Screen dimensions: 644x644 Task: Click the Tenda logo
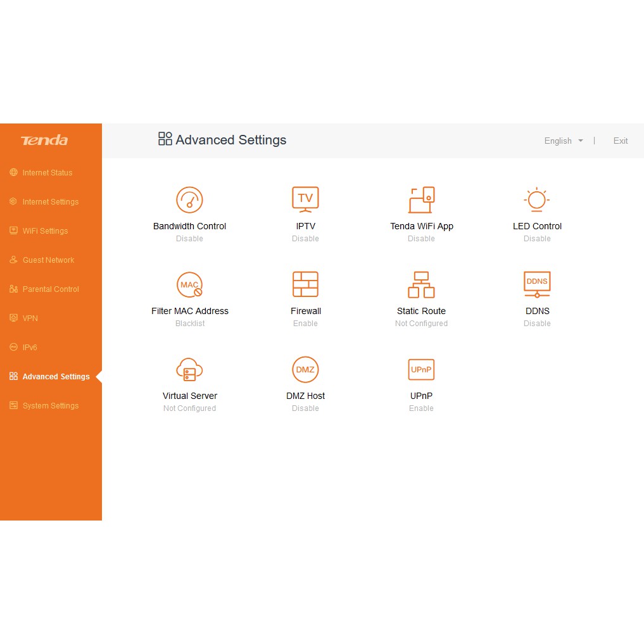(x=44, y=141)
